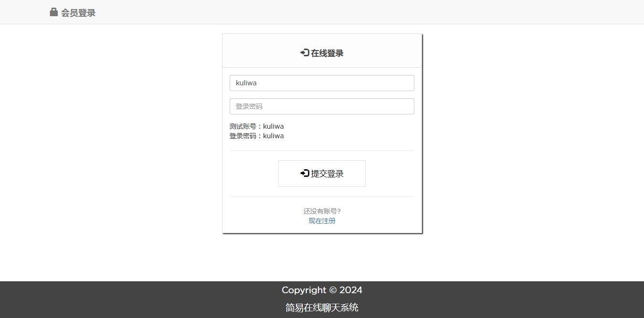Click the © symbol in the footer
Screen dimensions: 644x318
coord(333,290)
